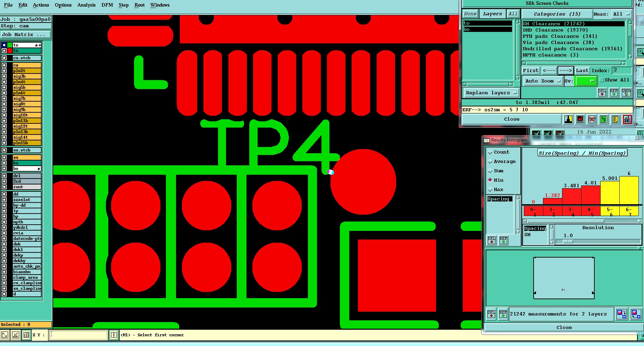Open the Replace layers dropdown
Viewport: 644px width, 346px height.
491,93
